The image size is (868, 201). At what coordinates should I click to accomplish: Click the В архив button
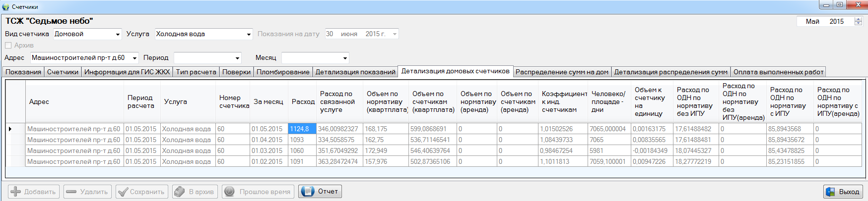[195, 192]
